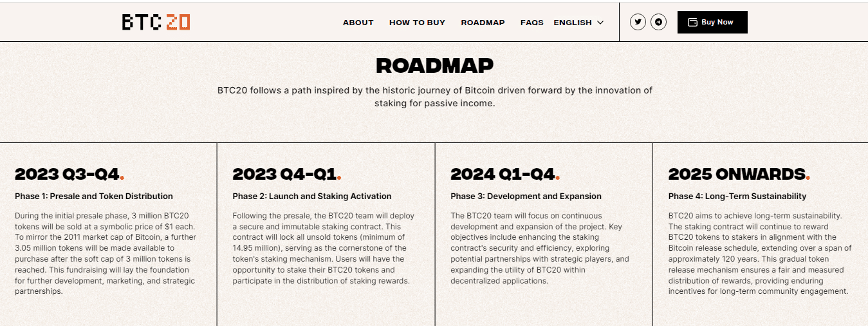868x326 pixels.
Task: Go to the ABOUT section
Action: click(358, 23)
